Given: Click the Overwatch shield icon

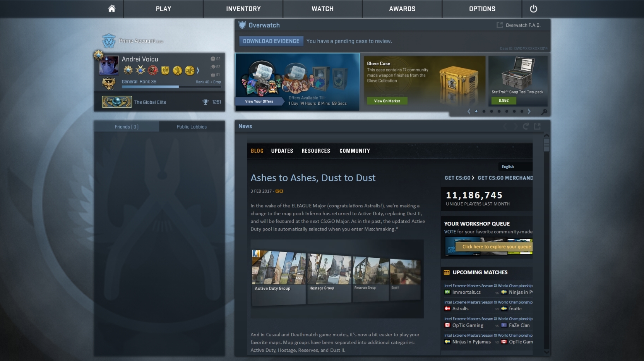Looking at the screenshot, I should [x=242, y=25].
